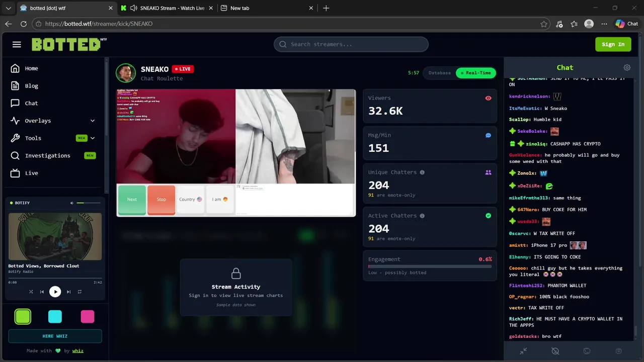
Task: Click the Botify radio album art
Action: (55, 236)
